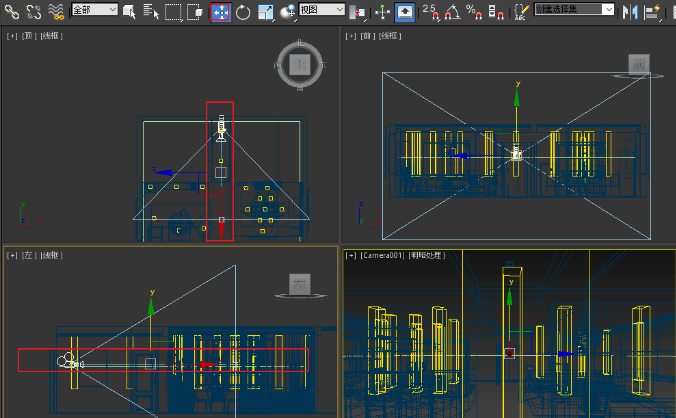Image resolution: width=676 pixels, height=418 pixels.
Task: Click the Mirror tool icon
Action: coord(630,12)
